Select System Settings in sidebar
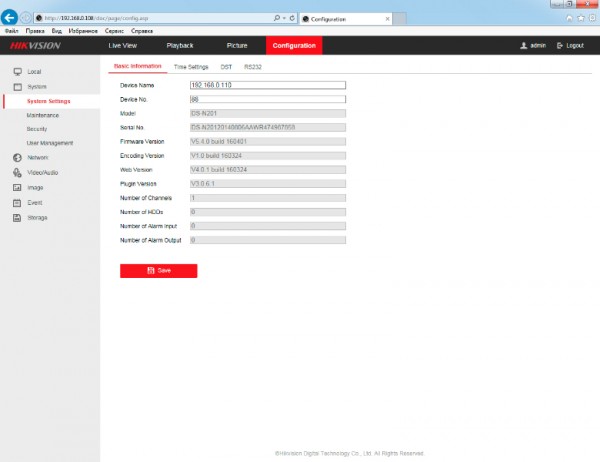600x462 pixels. 49,101
